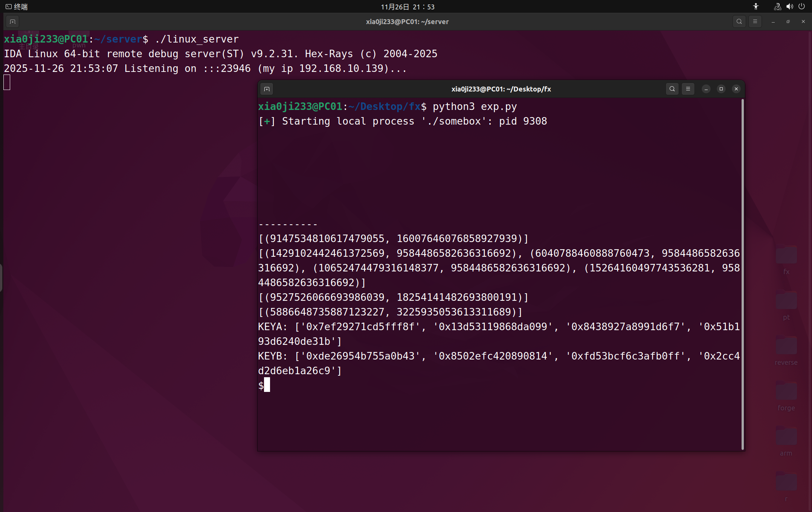The width and height of the screenshot is (812, 512).
Task: Open hamburger menu of Desktop/fx terminal
Action: coord(688,89)
